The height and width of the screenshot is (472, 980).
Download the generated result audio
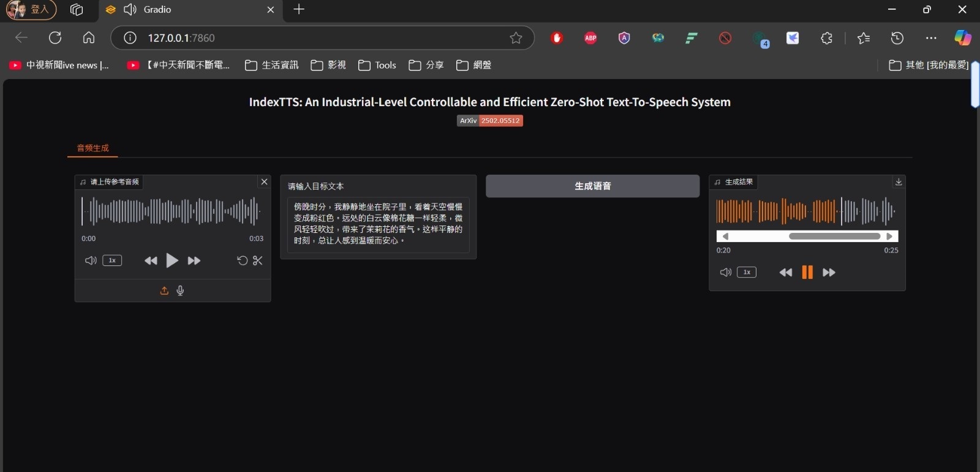899,182
